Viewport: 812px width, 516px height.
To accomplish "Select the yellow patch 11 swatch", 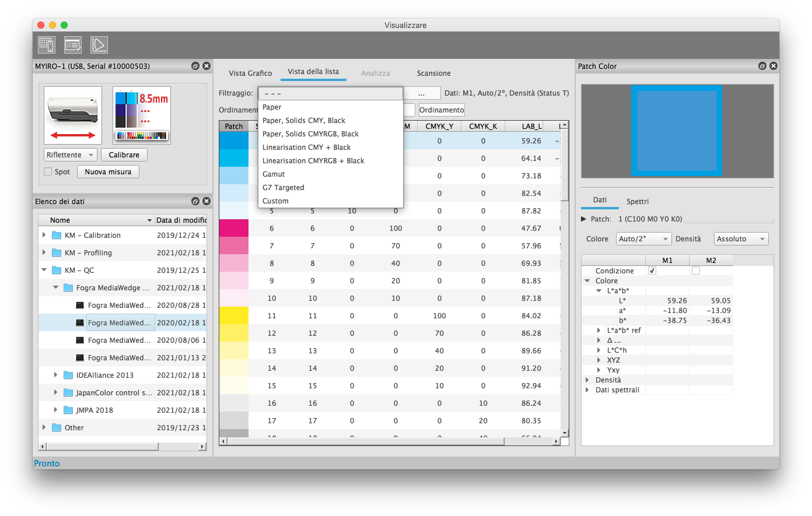I will click(234, 315).
